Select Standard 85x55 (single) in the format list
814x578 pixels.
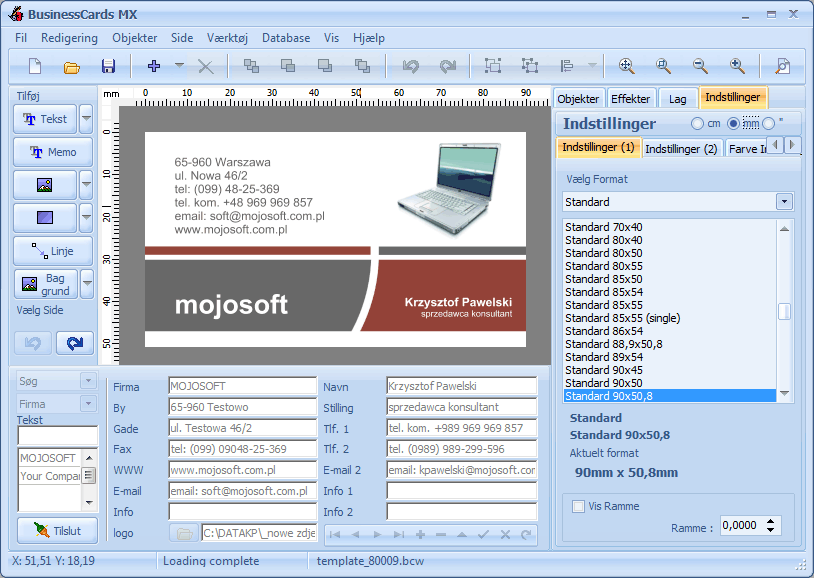(670, 318)
